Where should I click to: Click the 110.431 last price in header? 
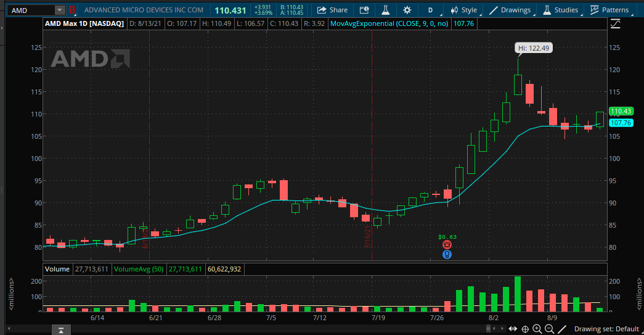pyautogui.click(x=230, y=10)
